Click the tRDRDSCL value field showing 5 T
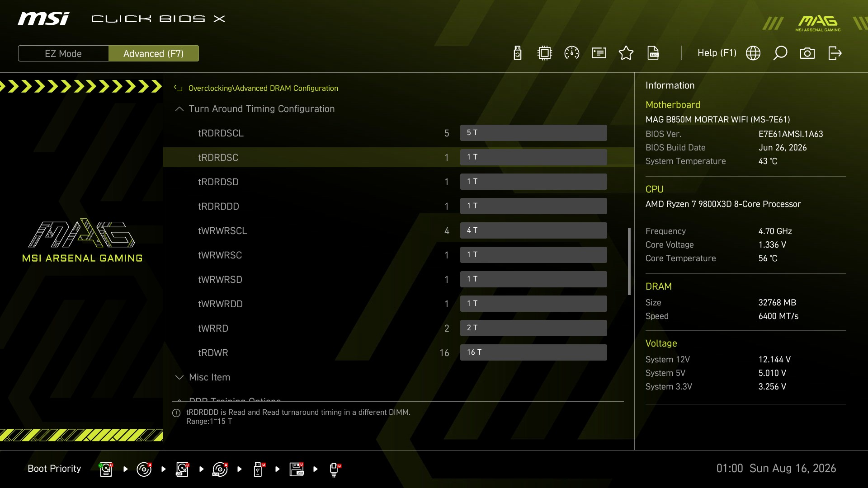 [x=533, y=133]
